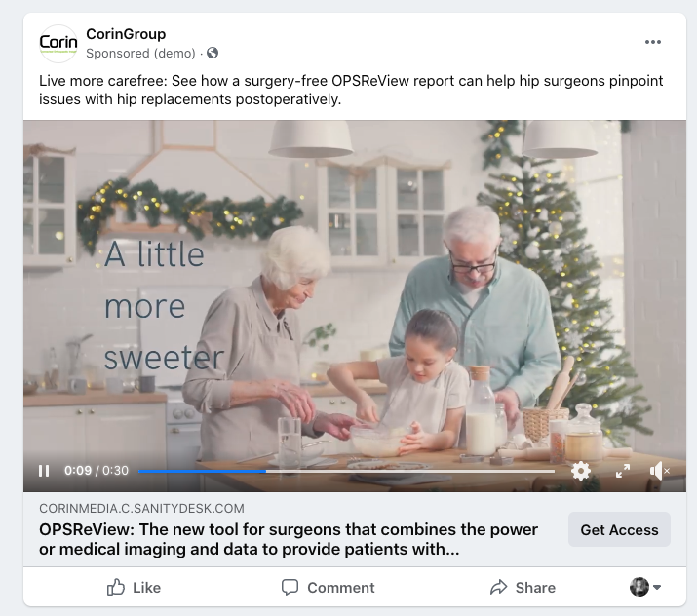Viewport: 697px width, 616px height.
Task: Click the thumbs-up Like icon
Action: coord(116,587)
